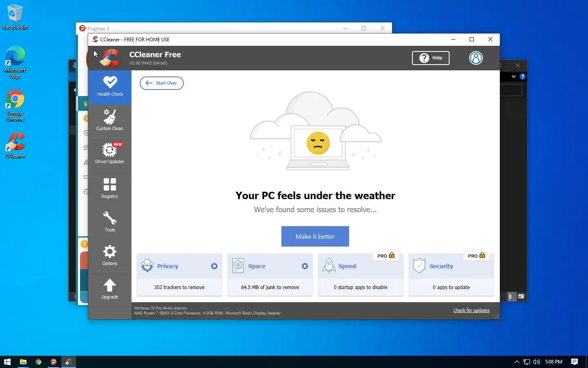Open Chrome from the taskbar
Screen dimensions: 588x368
[x=38, y=362]
